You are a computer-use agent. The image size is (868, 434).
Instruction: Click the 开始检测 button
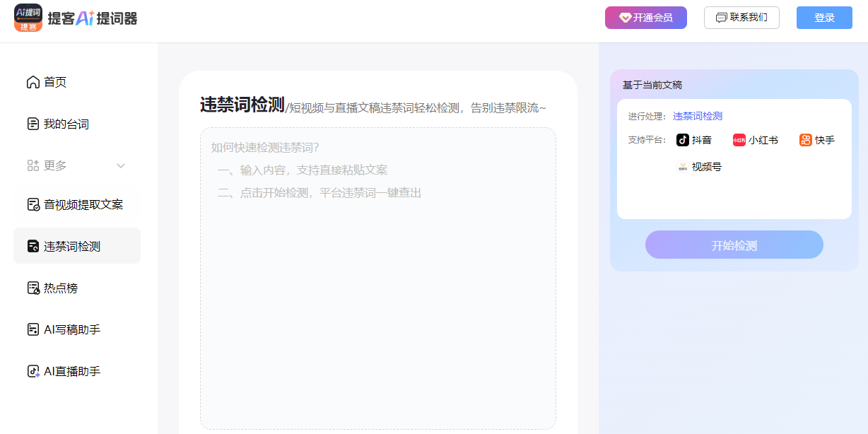point(734,245)
